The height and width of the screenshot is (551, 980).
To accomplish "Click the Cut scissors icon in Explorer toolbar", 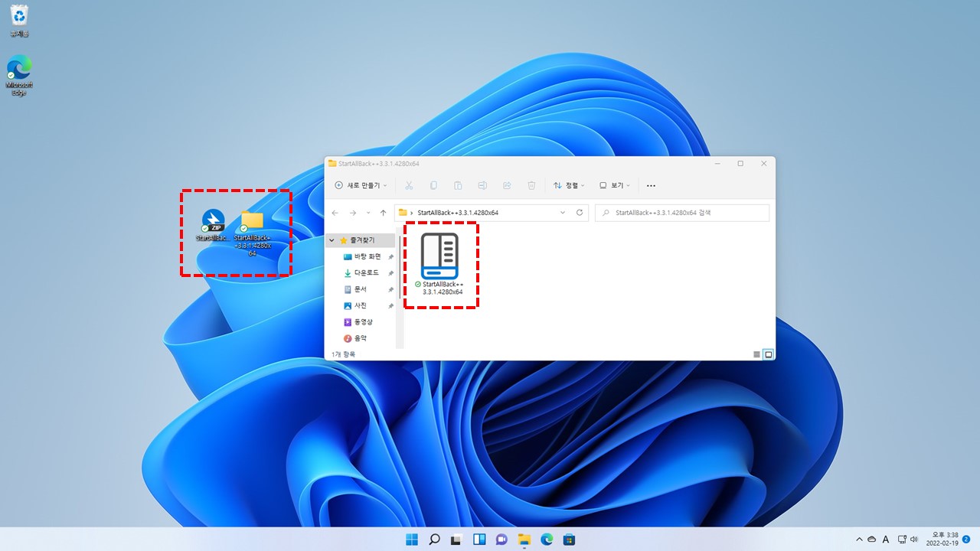I will pos(409,185).
